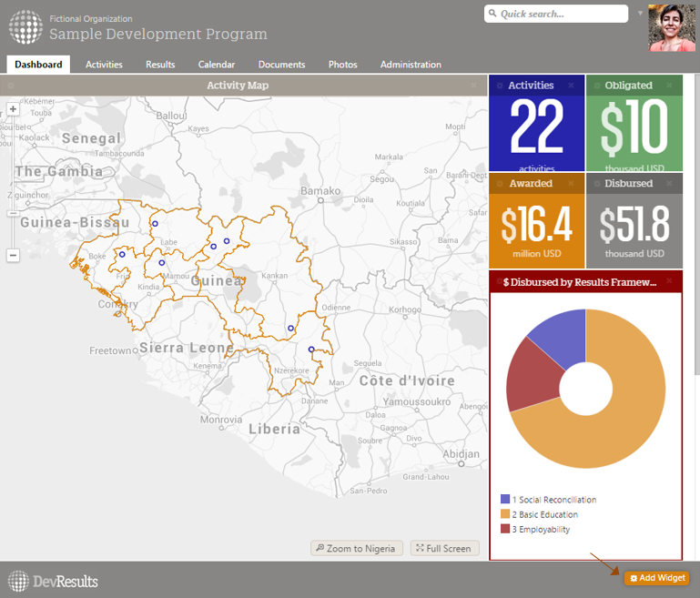Screen dimensions: 700x598
Task: Click the 'Bamako' city label on map
Action: pos(320,191)
